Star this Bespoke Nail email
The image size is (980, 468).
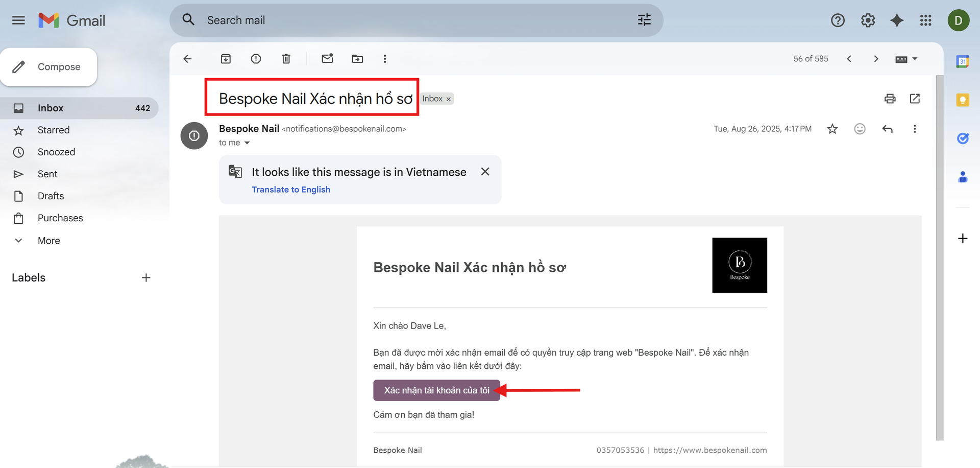tap(832, 129)
